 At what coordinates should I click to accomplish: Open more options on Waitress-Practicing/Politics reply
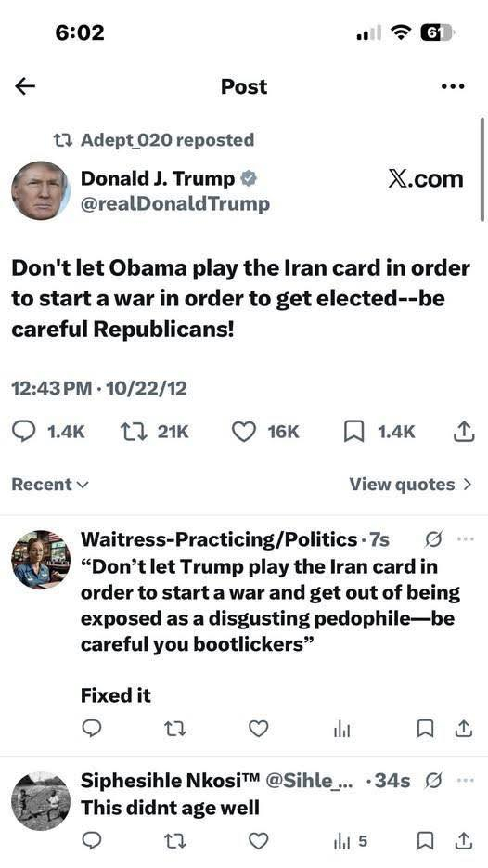click(466, 539)
